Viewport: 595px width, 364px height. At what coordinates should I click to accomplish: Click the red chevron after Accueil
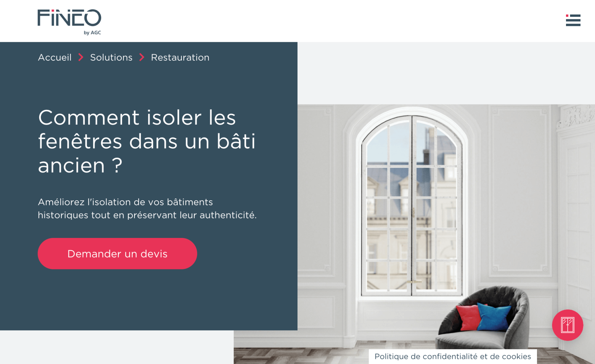coord(81,57)
